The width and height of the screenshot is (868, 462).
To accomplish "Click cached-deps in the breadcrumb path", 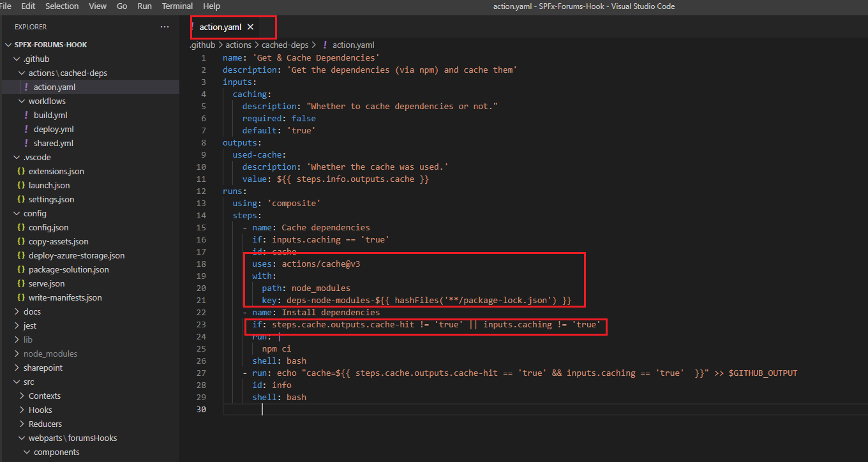I will [285, 45].
